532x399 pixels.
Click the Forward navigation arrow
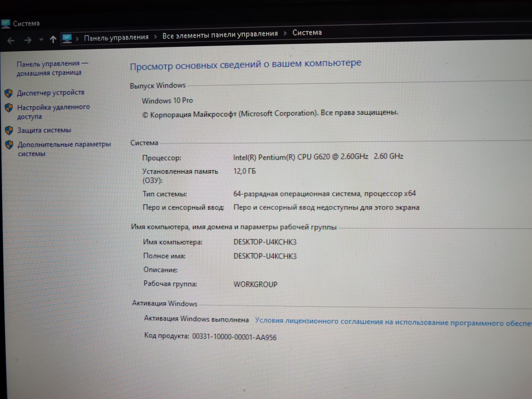coord(28,40)
